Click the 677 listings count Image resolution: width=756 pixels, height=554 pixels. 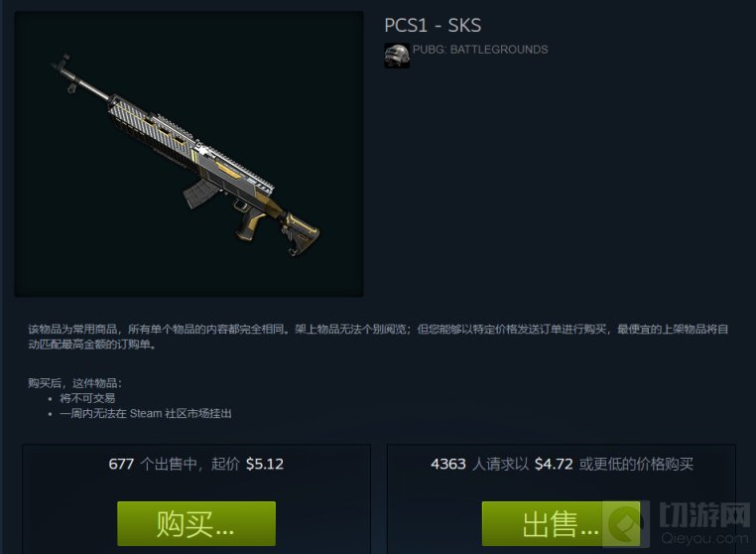point(121,465)
